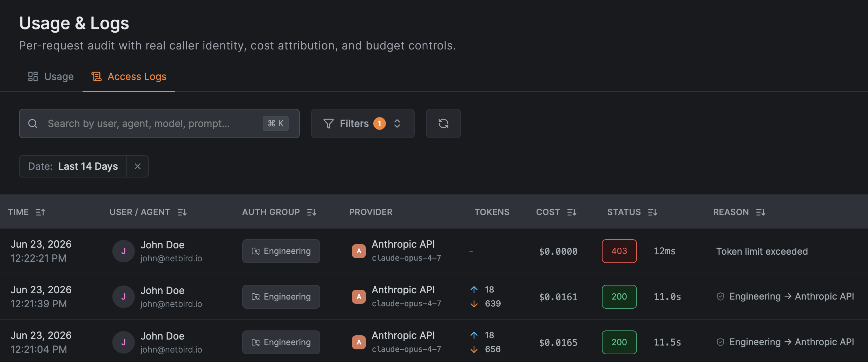Click the TOKENS column header

(x=492, y=212)
